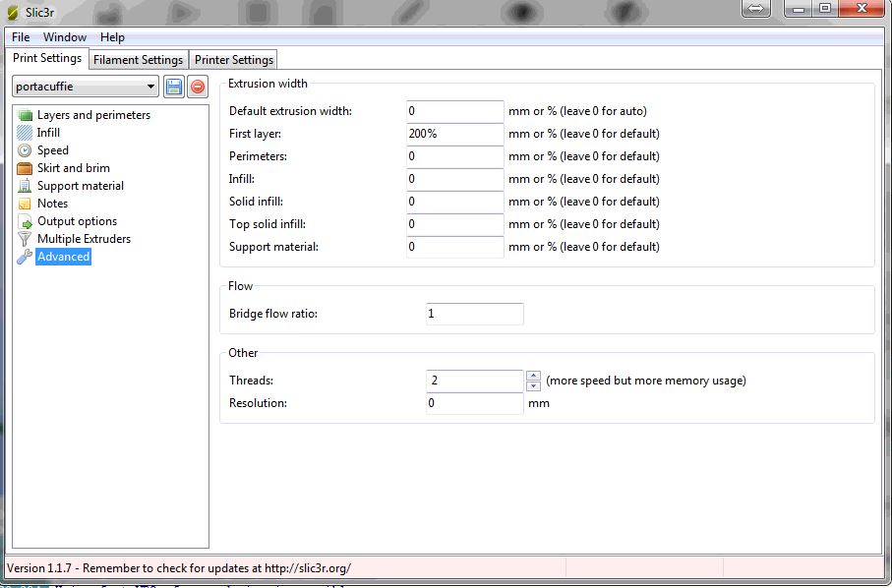Click the red delete preset icon
Screen dimensions: 892x588
198,87
